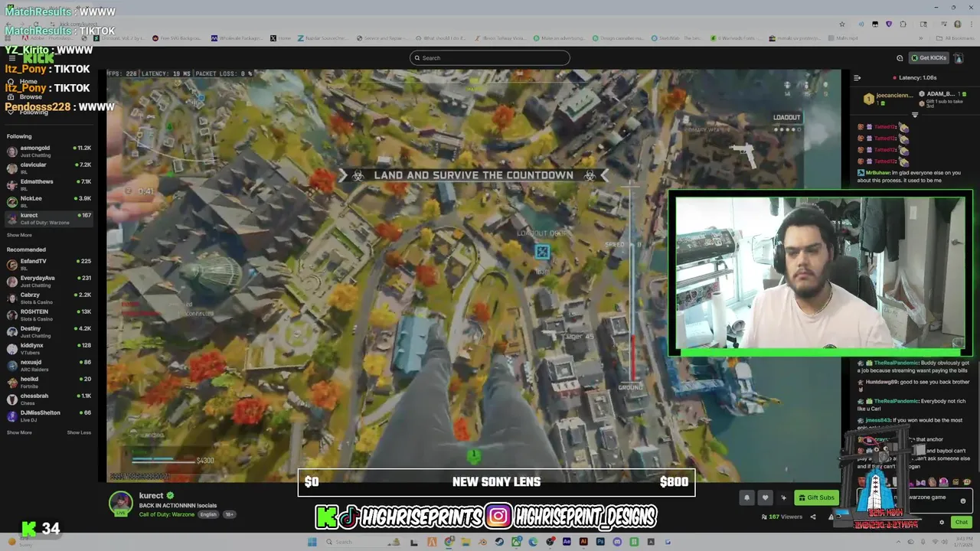The image size is (980, 551).
Task: Click the kurect streamer name
Action: 152,496
